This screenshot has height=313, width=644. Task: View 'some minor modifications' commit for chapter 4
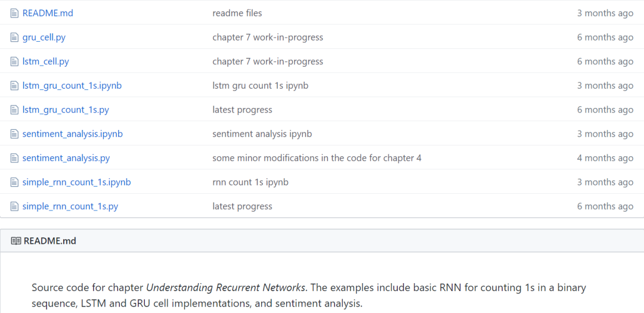(x=317, y=158)
